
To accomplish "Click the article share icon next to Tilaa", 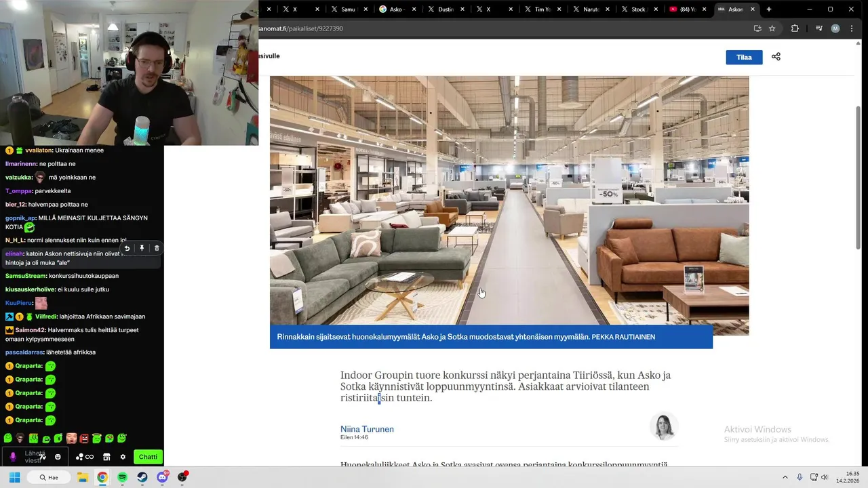I will click(776, 57).
